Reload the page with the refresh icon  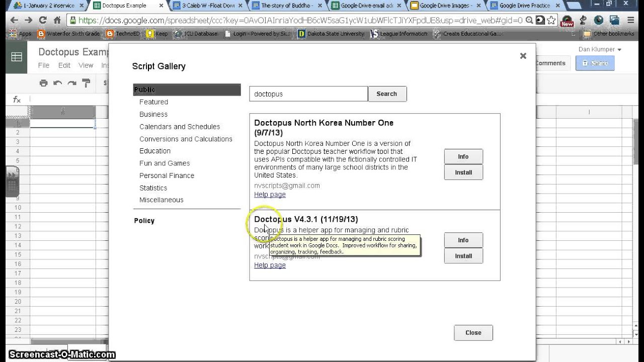coord(43,21)
